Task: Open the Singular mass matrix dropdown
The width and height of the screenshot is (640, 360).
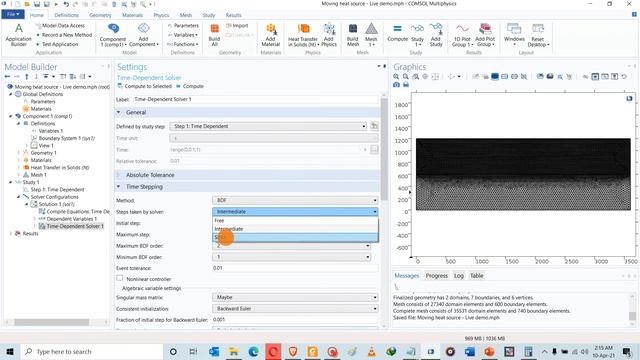Action: (x=295, y=297)
